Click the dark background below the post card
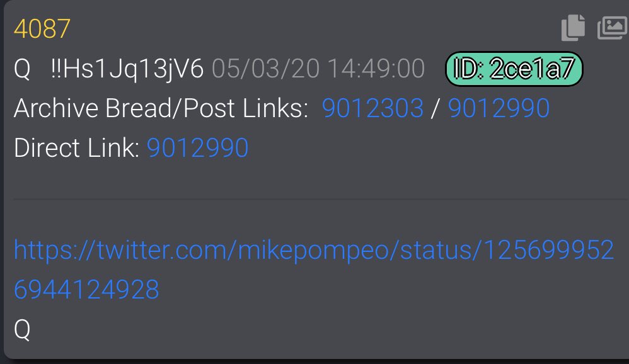Screen dimensions: 629x364 point(314,361)
